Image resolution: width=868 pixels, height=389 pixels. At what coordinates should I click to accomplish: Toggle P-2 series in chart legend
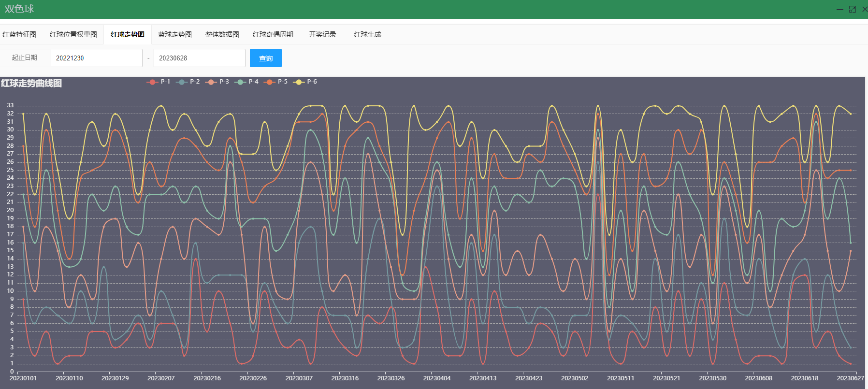pyautogui.click(x=188, y=82)
